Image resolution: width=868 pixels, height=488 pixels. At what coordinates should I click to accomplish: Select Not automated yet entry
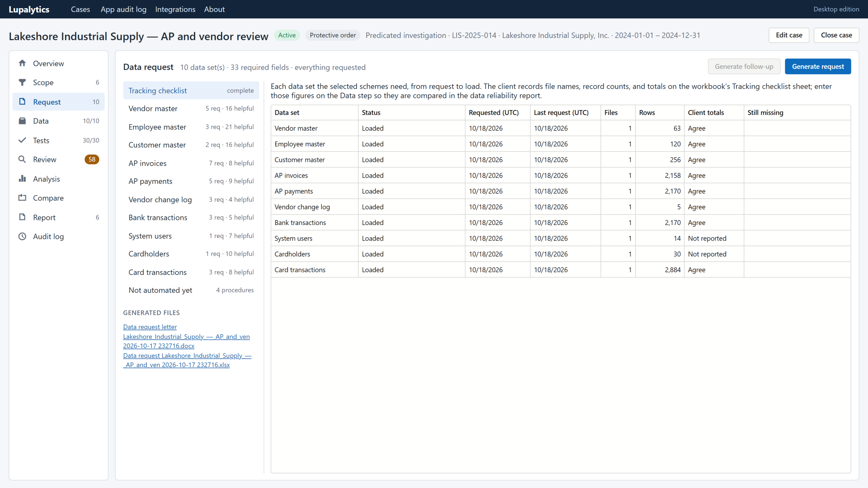point(191,290)
